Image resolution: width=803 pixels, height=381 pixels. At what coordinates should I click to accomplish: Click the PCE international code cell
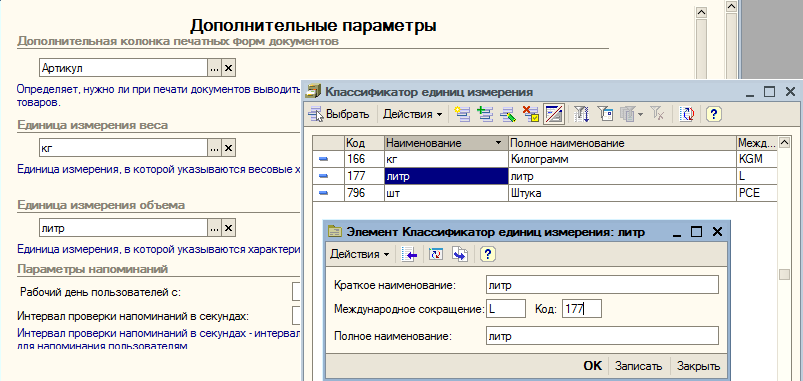pos(757,193)
